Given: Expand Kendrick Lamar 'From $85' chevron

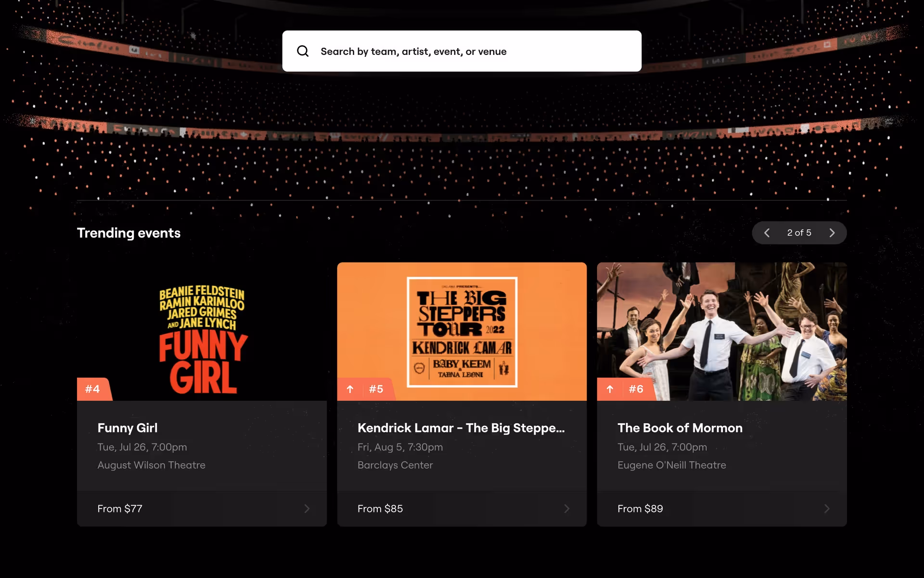Looking at the screenshot, I should click(x=566, y=509).
